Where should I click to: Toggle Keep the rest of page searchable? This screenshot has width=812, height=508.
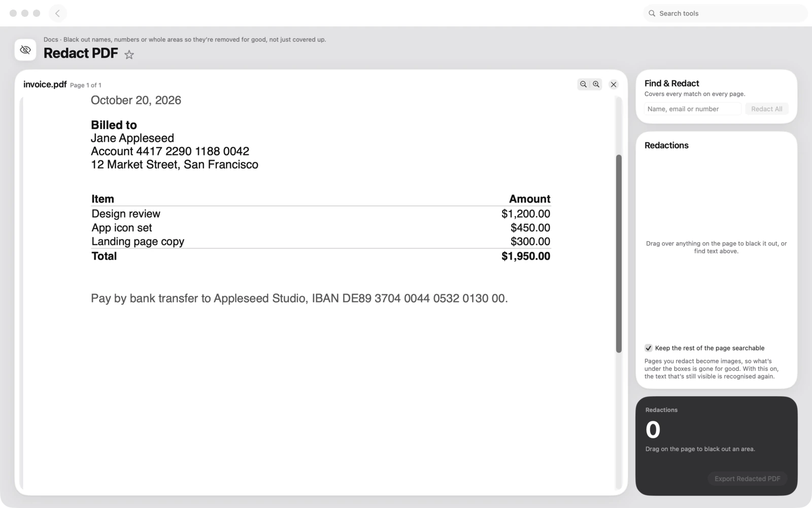(649, 348)
